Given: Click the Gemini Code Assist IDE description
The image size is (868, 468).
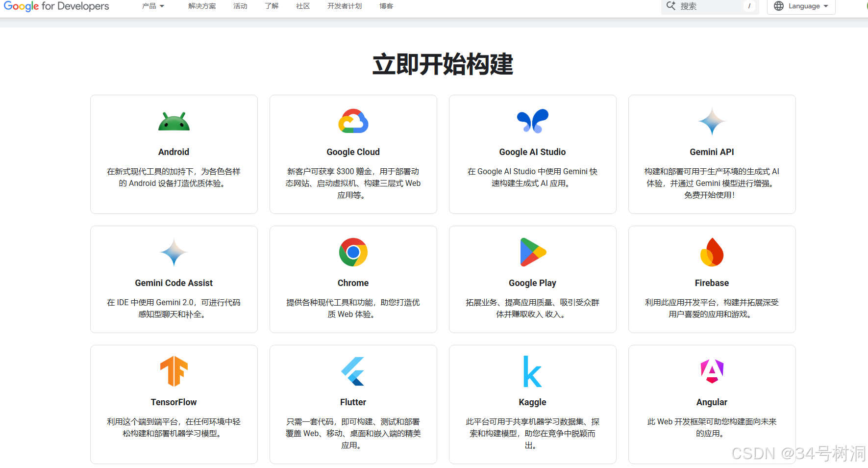Looking at the screenshot, I should click(x=174, y=309).
